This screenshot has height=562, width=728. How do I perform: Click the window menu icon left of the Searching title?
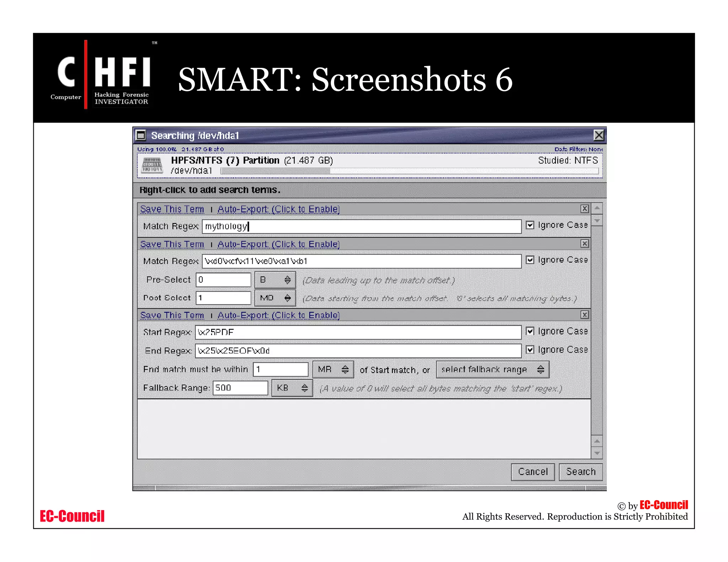(x=141, y=135)
